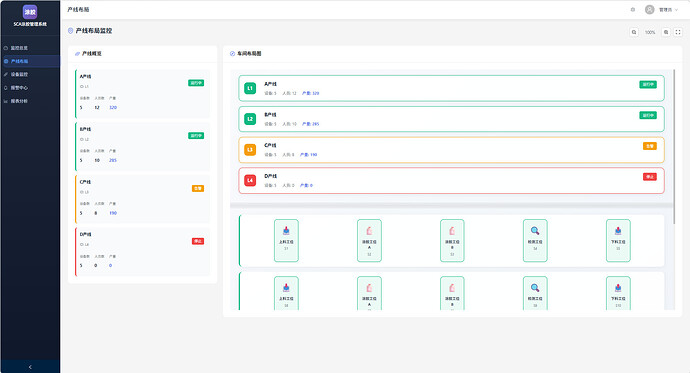690x373 pixels.
Task: Click the zoom in magnifier button
Action: [x=666, y=32]
